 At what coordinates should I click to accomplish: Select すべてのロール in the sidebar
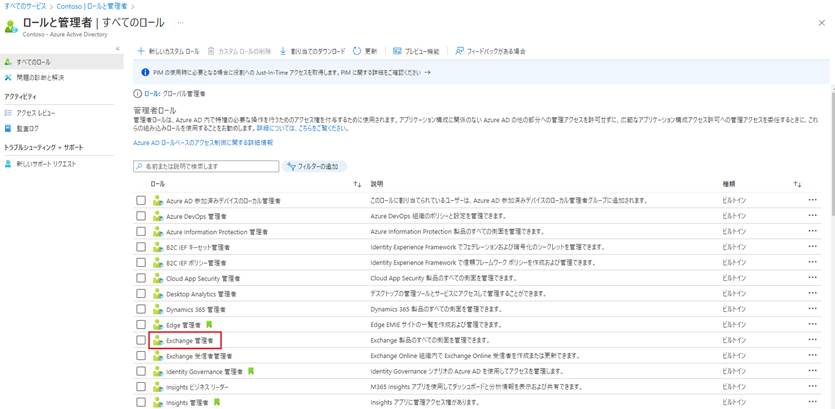(62, 62)
